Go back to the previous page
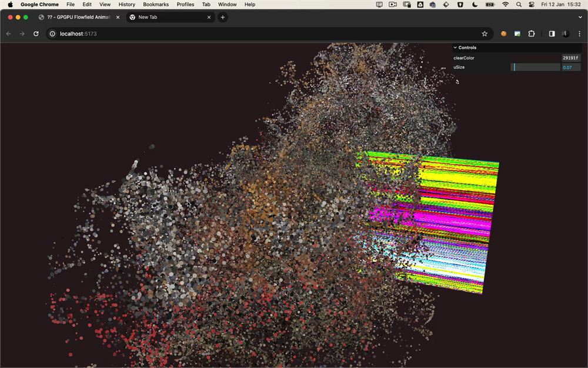Viewport: 588px width, 368px height. pyautogui.click(x=9, y=34)
